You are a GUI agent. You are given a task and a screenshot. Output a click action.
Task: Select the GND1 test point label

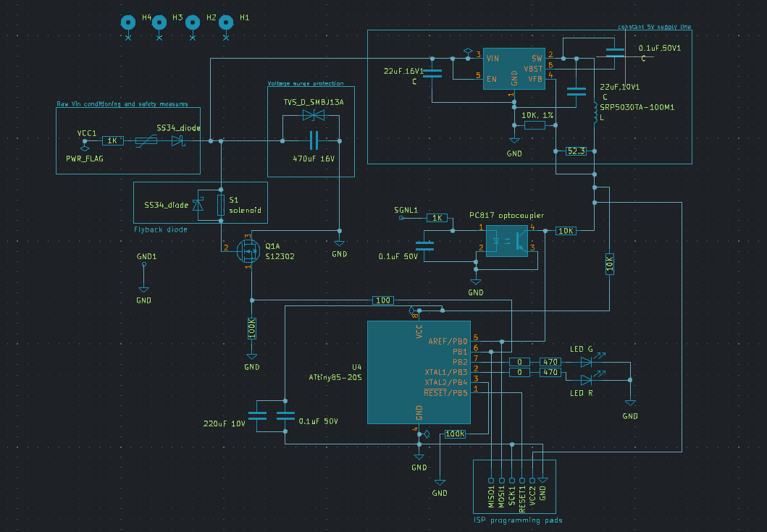click(x=146, y=256)
